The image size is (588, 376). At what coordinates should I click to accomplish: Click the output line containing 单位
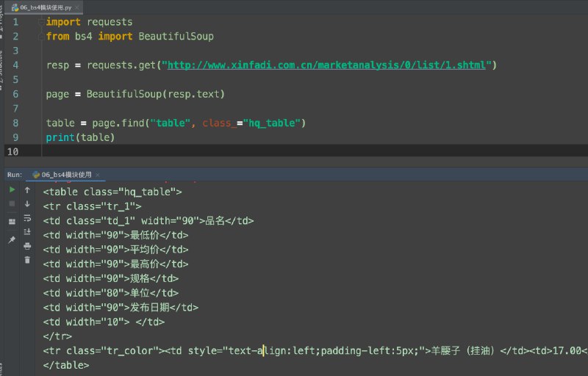111,293
